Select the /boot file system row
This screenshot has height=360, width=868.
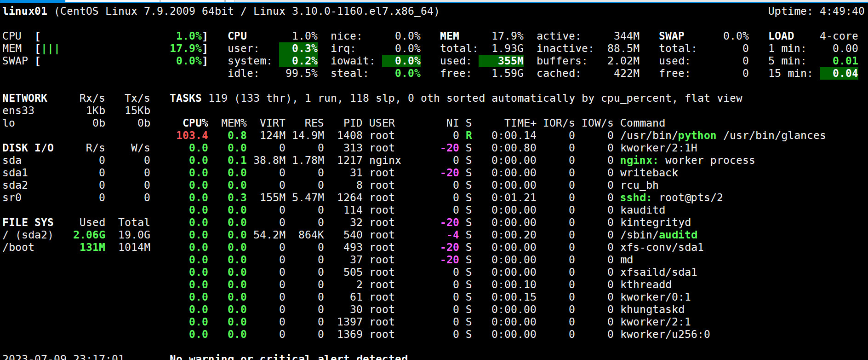click(18, 247)
